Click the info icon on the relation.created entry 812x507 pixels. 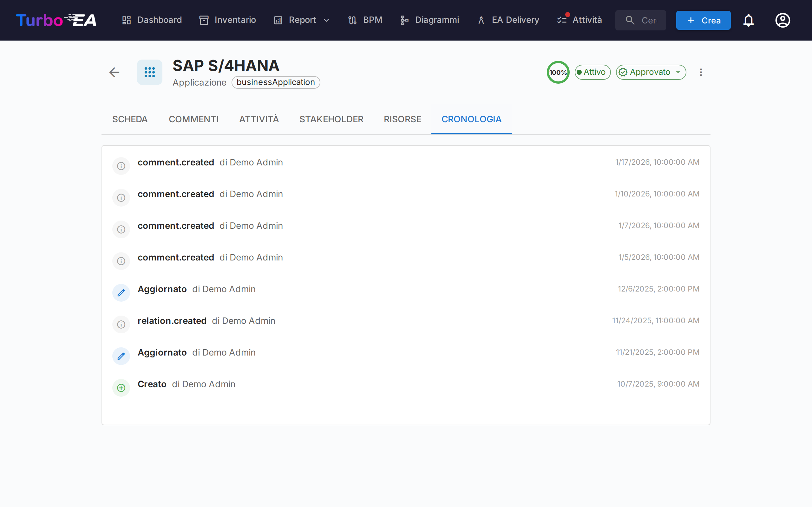click(x=121, y=324)
